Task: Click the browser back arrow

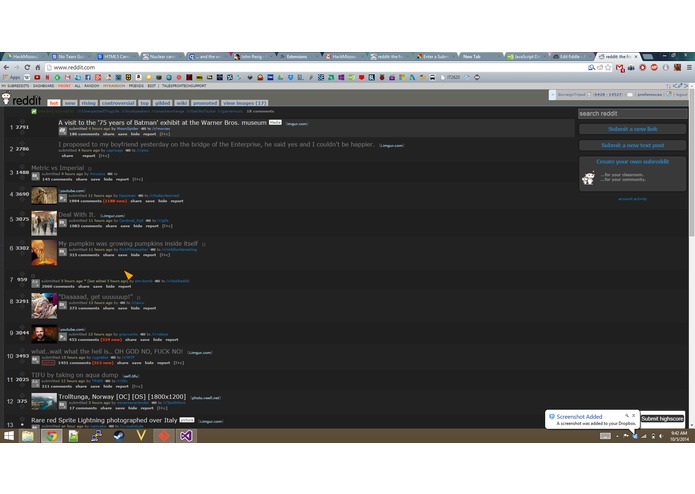Action: [x=6, y=67]
